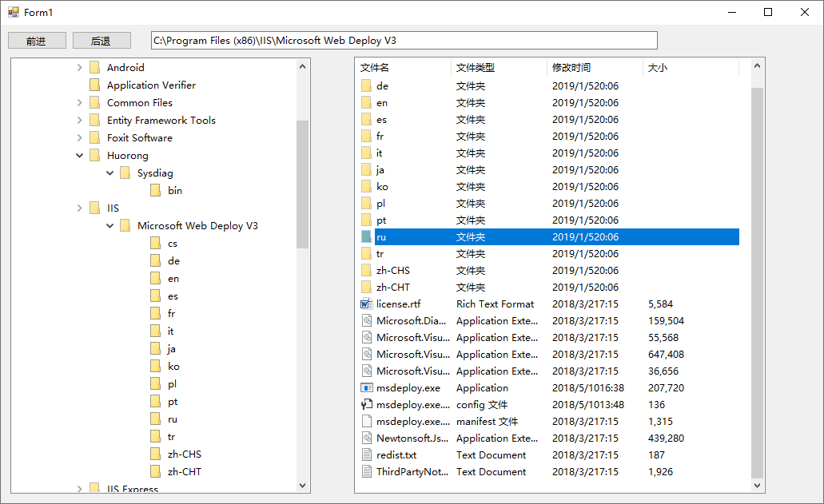Click the ko folder icon in tree
Screen dimensions: 824x504
point(156,367)
